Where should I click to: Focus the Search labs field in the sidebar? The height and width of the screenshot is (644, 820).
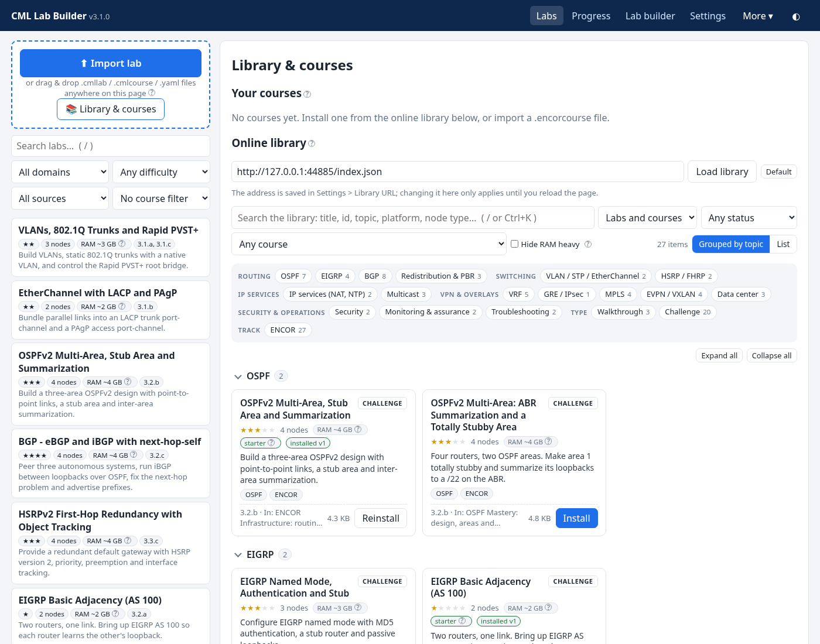111,146
